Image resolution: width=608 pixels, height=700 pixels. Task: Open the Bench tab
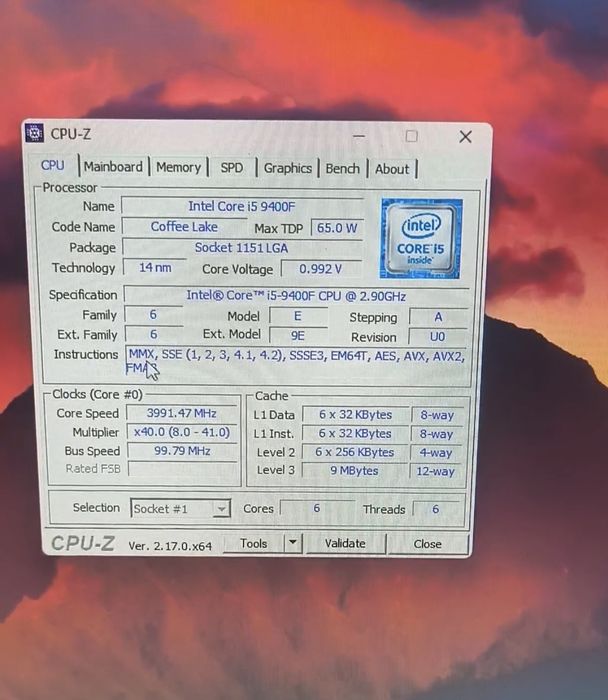pos(342,169)
